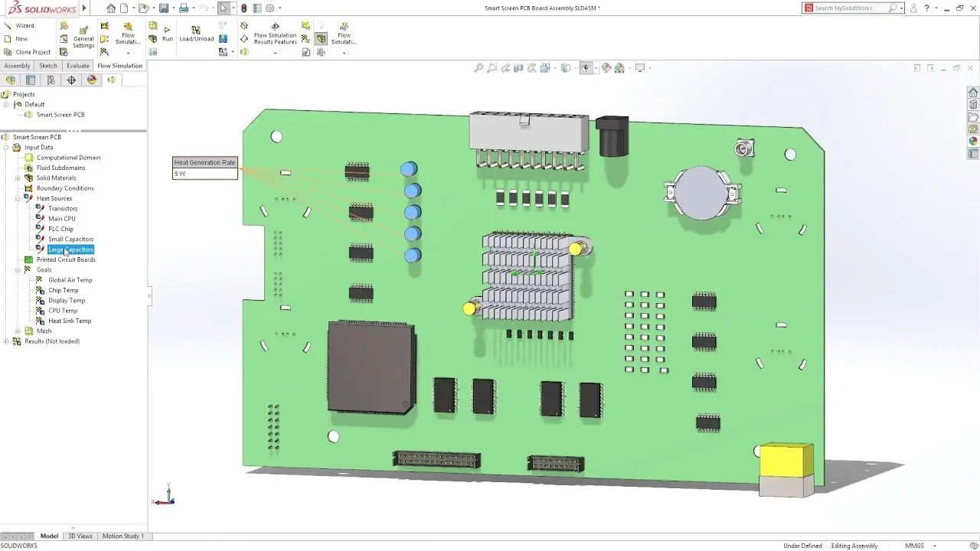Select Transistors heat source
Screen dimensions: 980x551
coord(63,208)
